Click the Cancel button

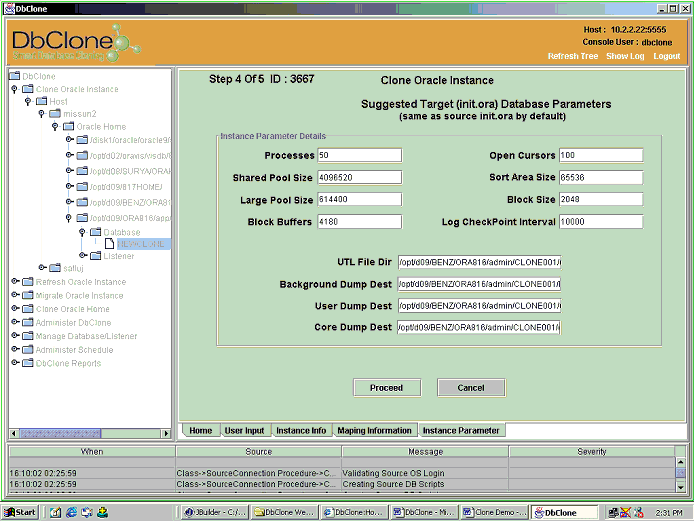[x=471, y=388]
